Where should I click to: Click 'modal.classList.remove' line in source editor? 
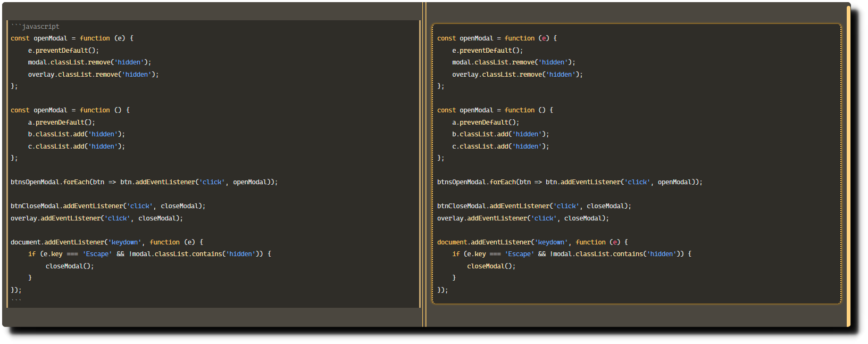click(89, 62)
